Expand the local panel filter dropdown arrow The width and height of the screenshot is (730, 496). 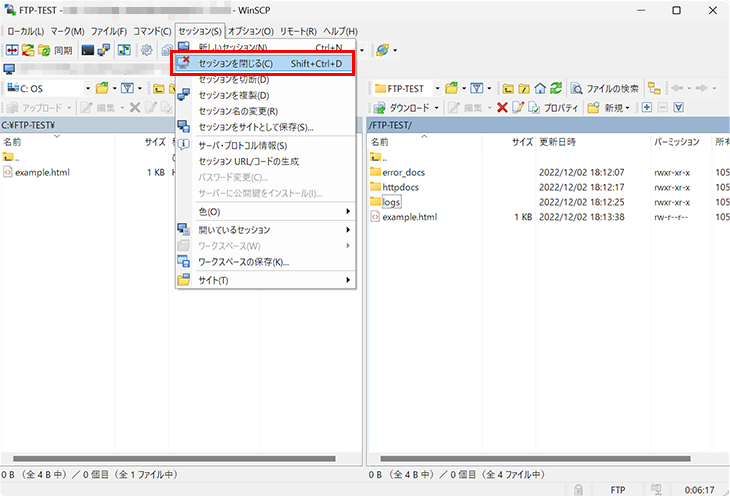click(140, 88)
